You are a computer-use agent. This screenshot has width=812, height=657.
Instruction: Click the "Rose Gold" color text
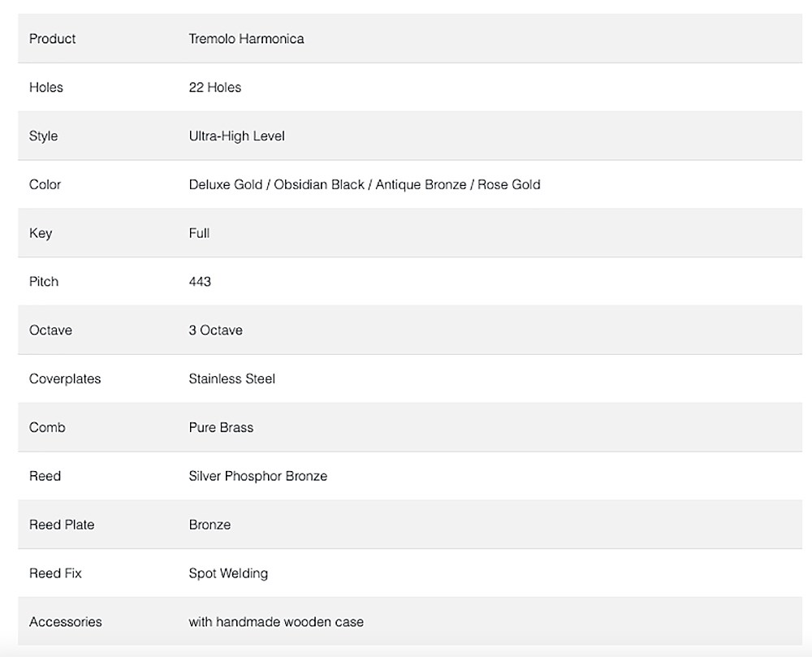508,184
